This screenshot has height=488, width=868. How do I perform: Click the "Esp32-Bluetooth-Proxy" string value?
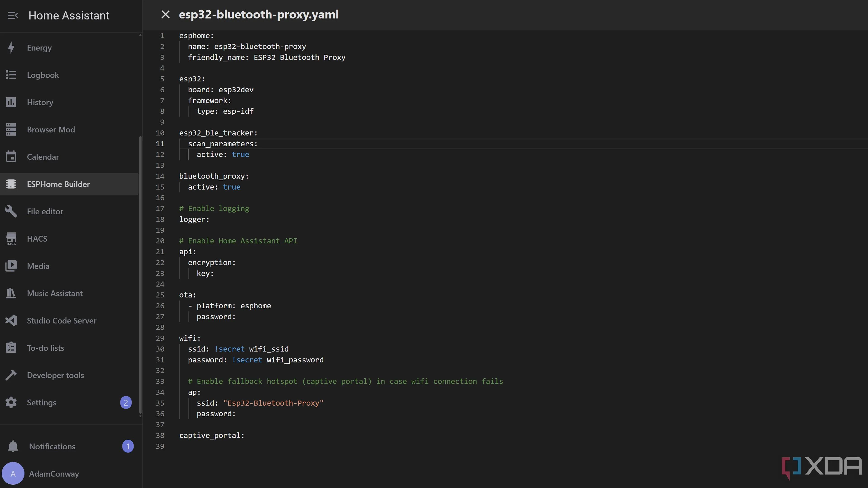(x=273, y=403)
